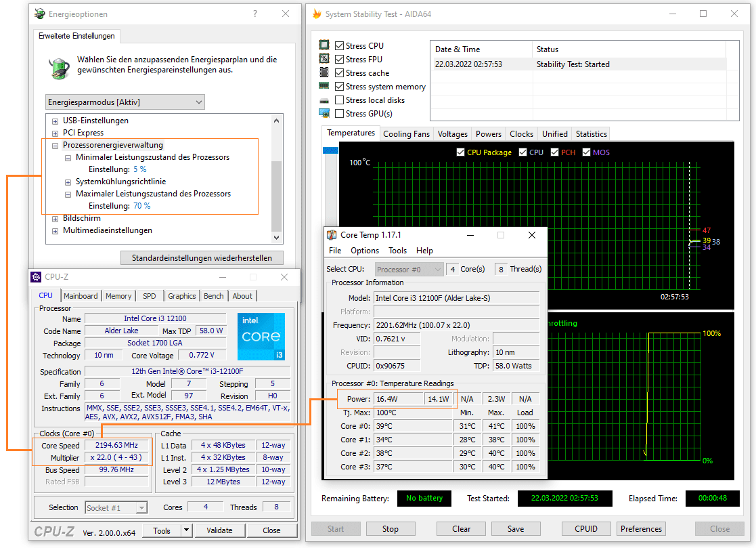Open the Mainboard tab in CPU-Z
This screenshot has height=548, width=756.
point(81,296)
